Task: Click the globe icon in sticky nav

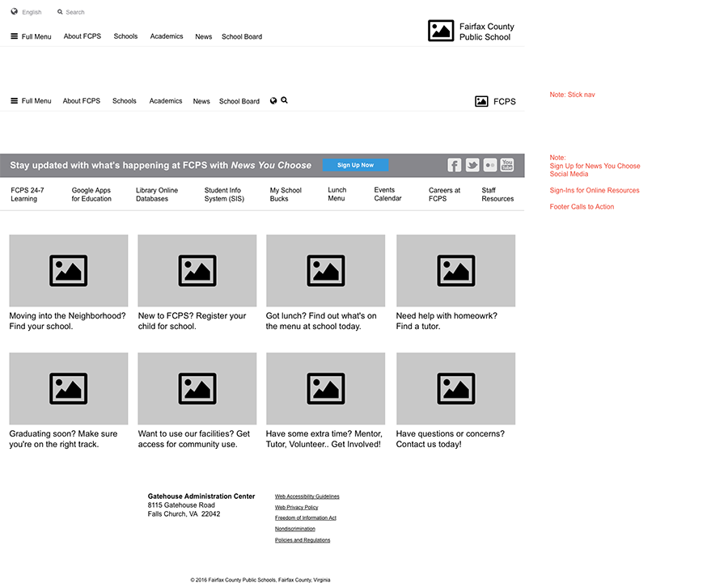Action: pyautogui.click(x=273, y=101)
